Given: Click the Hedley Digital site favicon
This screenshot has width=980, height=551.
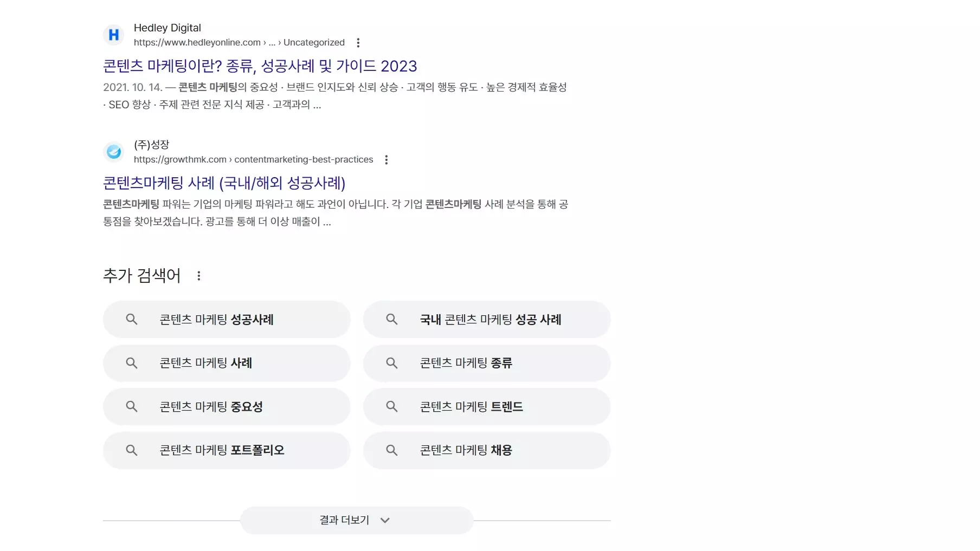Looking at the screenshot, I should coord(113,35).
